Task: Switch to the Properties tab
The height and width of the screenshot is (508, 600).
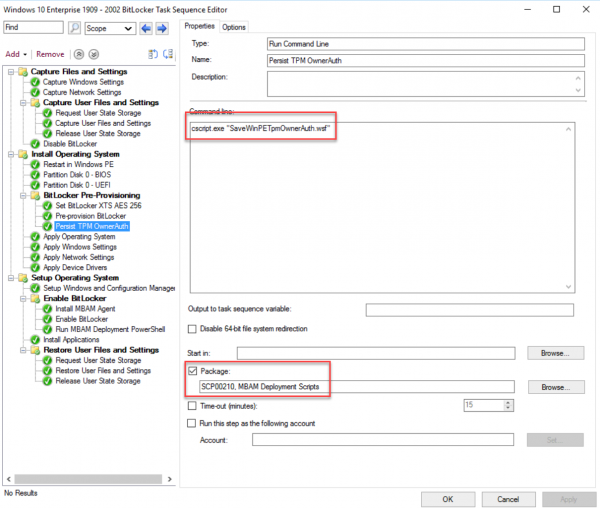Action: pos(199,26)
